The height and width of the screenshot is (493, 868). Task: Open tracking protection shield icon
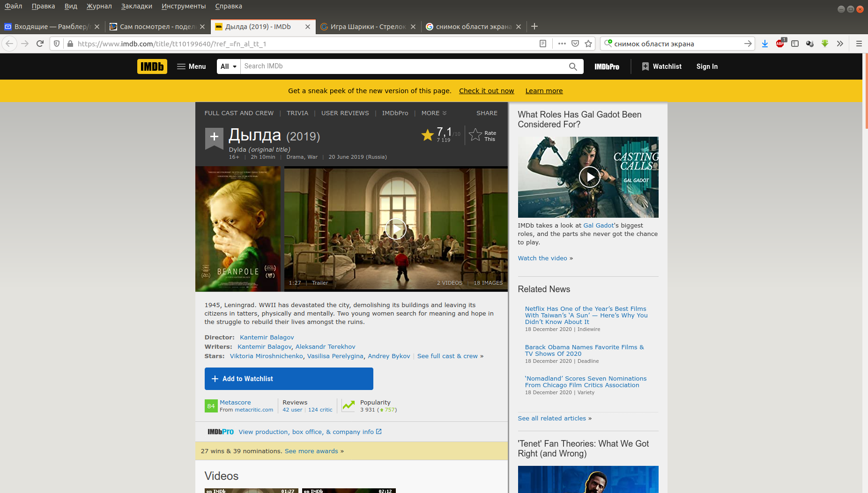pyautogui.click(x=57, y=44)
